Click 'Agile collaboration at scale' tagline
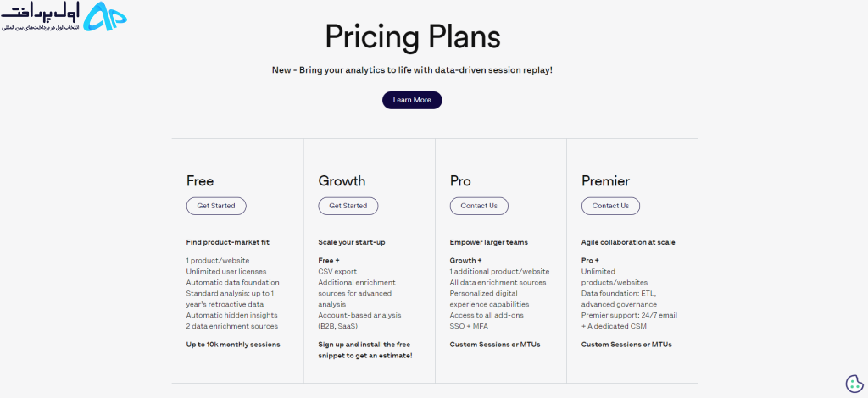Image resolution: width=868 pixels, height=398 pixels. 628,242
